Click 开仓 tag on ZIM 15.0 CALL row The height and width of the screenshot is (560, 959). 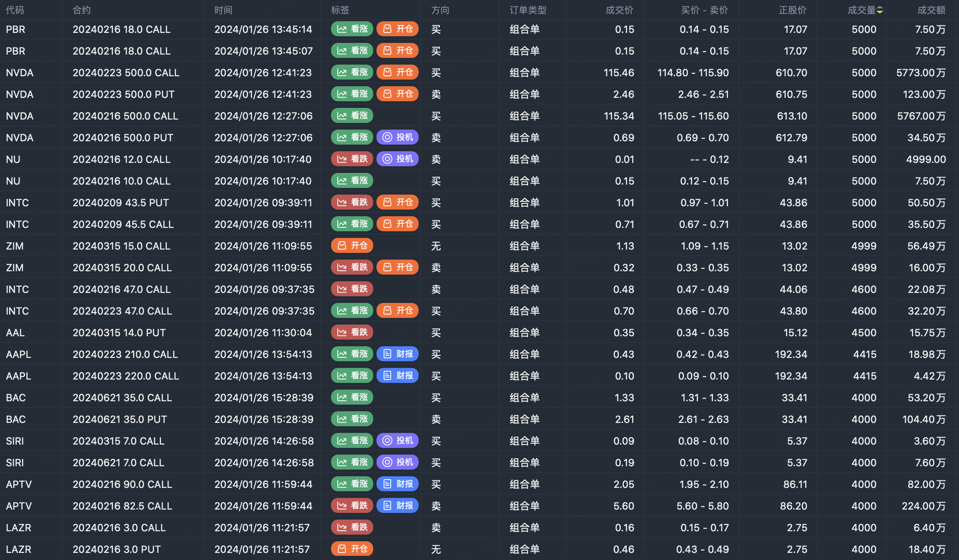coord(352,246)
